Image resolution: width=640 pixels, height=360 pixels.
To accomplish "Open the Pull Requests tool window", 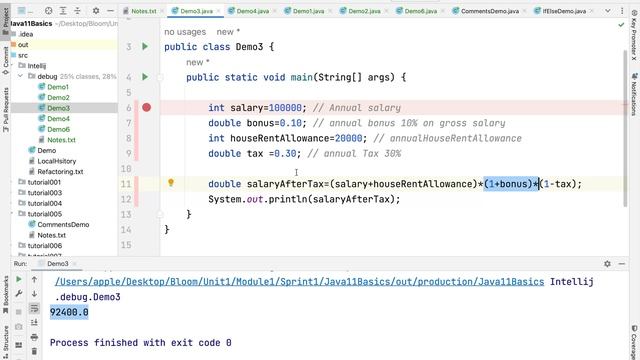I will click(5, 109).
